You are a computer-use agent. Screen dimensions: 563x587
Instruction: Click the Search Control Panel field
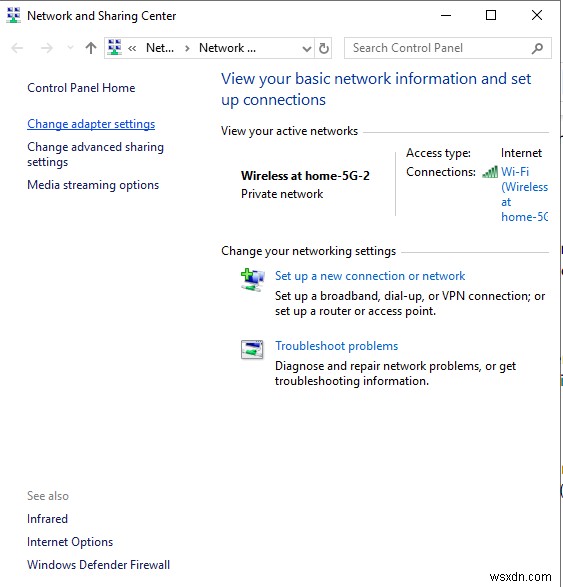point(447,48)
